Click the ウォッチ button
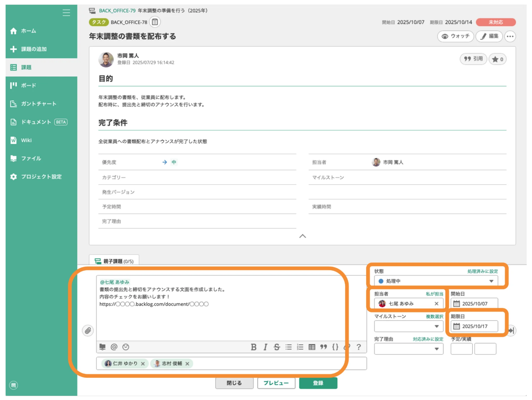This screenshot has height=400, width=532. pos(455,36)
